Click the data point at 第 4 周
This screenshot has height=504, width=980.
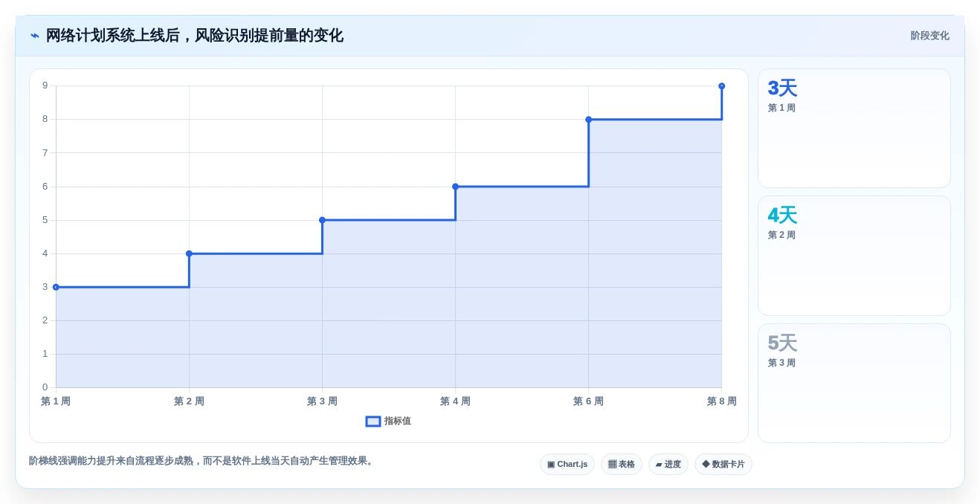pyautogui.click(x=455, y=187)
